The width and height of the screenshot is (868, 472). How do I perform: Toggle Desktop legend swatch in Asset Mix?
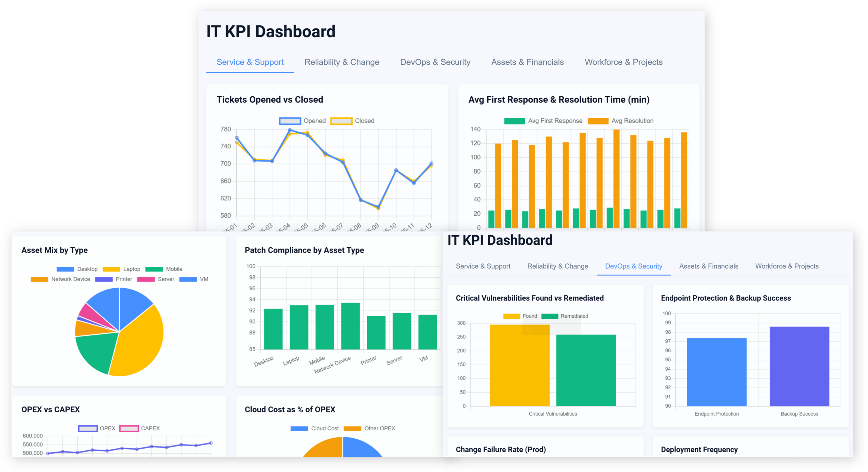65,269
